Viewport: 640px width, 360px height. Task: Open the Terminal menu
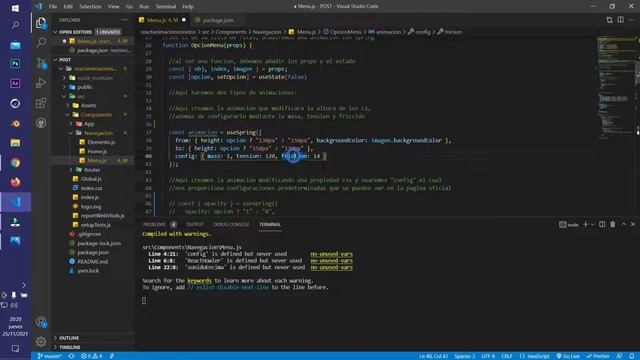pos(166,7)
